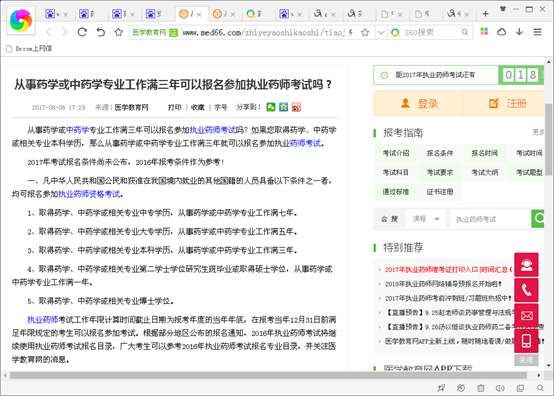Open 考试大纲 in the 报考指南 grid
554x396 pixels.
[484, 172]
